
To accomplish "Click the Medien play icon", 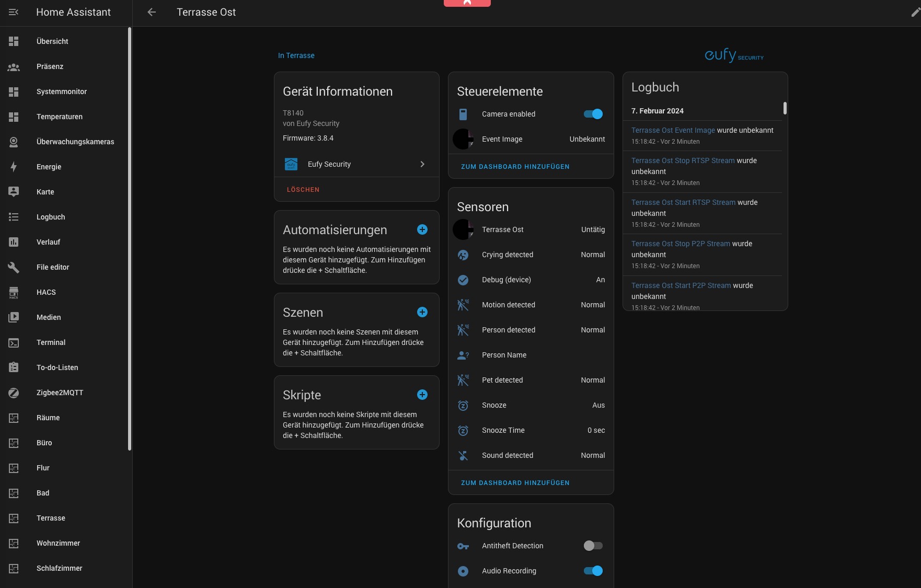I will click(x=14, y=317).
